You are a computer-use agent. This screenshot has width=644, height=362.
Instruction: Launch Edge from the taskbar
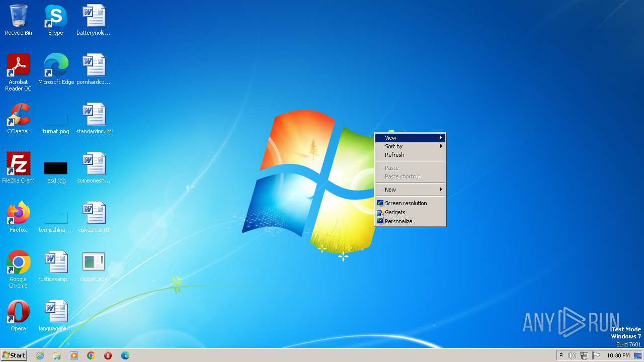point(125,355)
